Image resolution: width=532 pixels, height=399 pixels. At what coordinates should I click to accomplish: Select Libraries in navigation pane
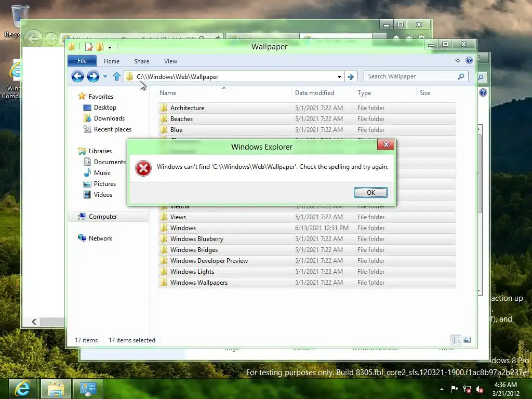[x=100, y=151]
